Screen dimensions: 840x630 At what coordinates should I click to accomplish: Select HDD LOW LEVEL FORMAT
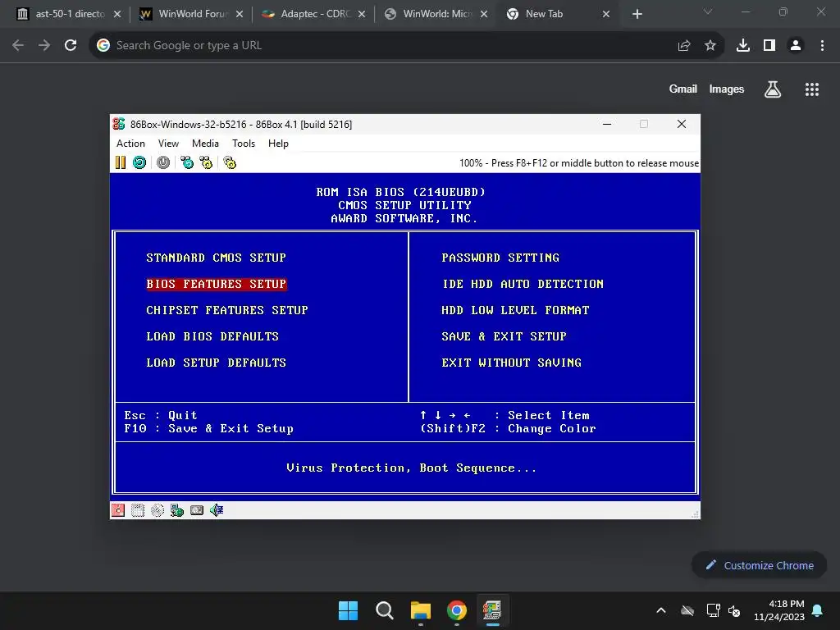click(x=515, y=310)
